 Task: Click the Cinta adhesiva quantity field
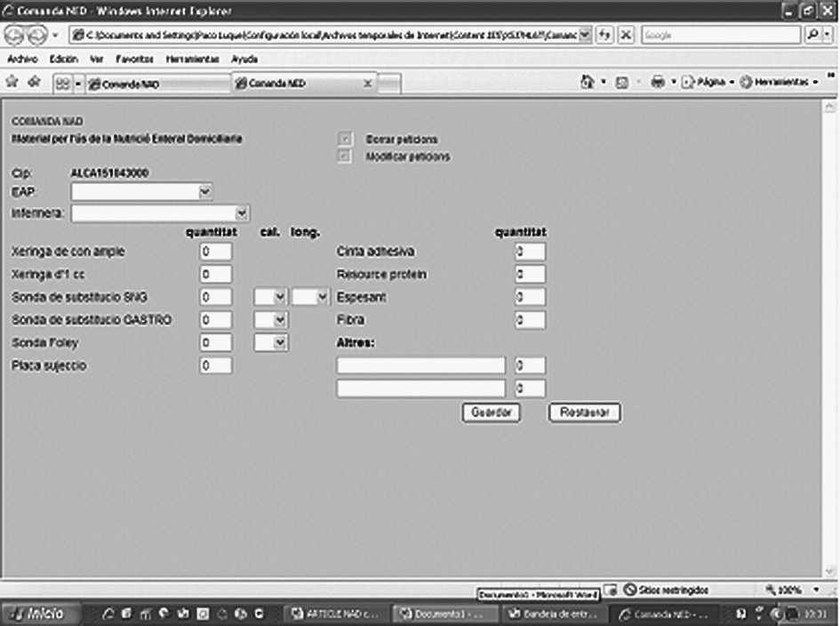pos(530,252)
